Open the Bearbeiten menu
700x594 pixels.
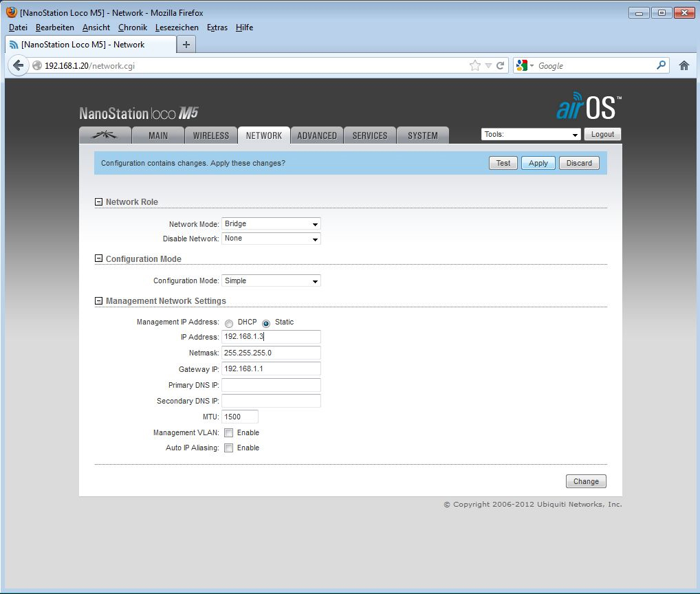click(55, 27)
